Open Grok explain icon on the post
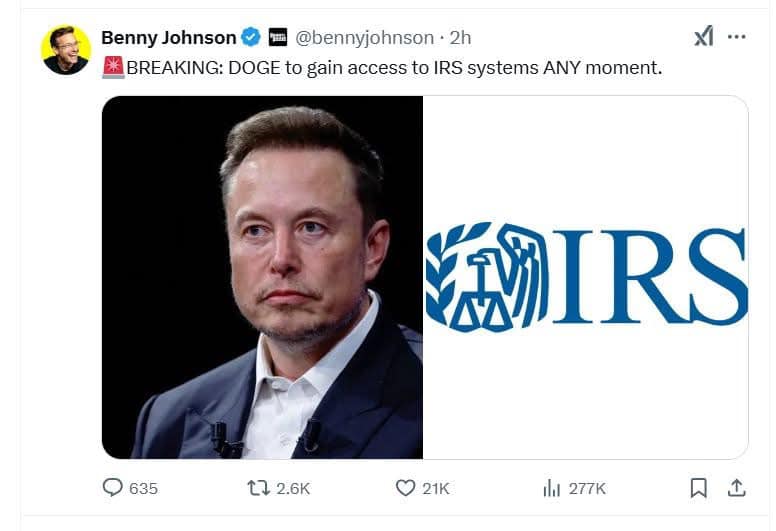This screenshot has height=531, width=776. coord(704,37)
